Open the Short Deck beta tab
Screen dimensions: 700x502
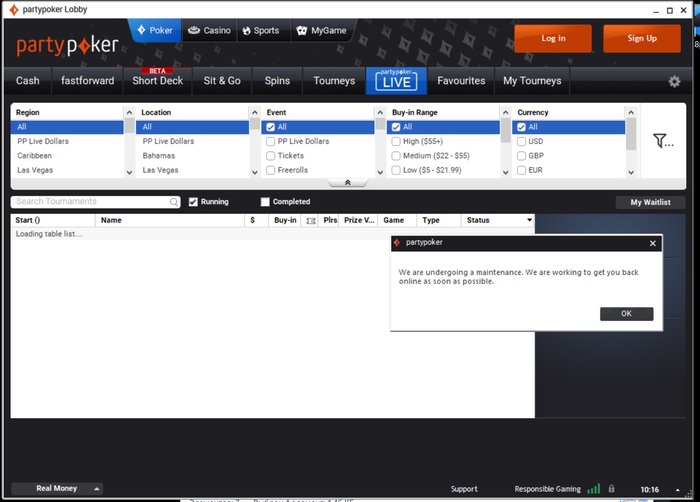[x=158, y=81]
